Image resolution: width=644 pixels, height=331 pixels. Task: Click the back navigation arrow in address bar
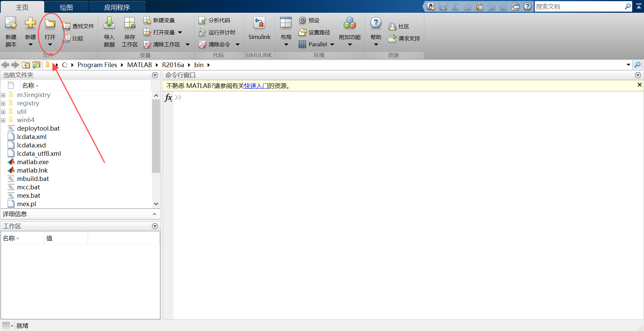click(5, 65)
